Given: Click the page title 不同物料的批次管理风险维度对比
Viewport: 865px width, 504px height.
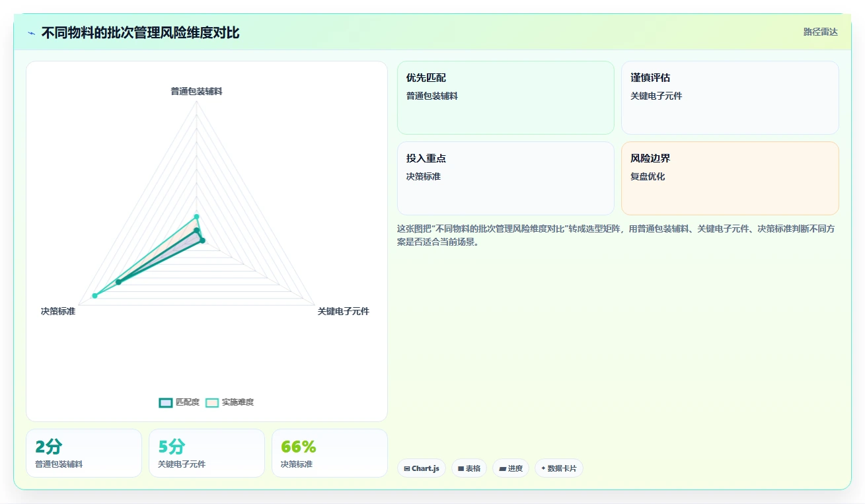Looking at the screenshot, I should 140,32.
